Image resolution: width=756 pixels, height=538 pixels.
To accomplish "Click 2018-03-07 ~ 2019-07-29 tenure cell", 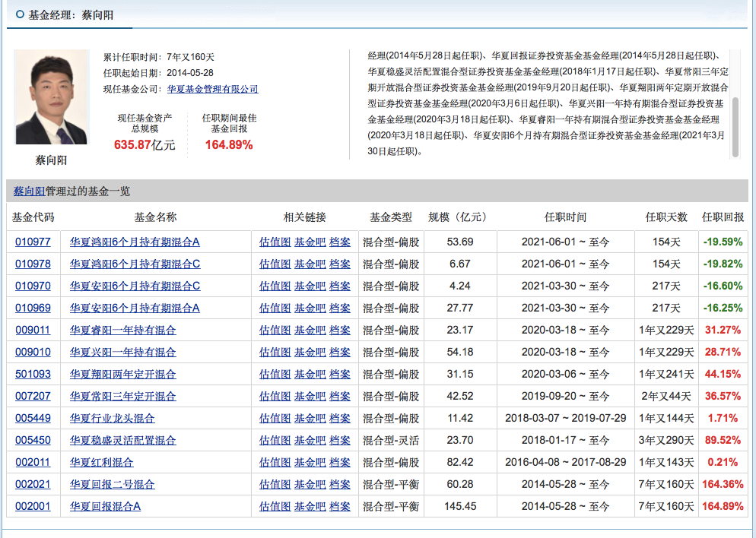I will pyautogui.click(x=566, y=419).
